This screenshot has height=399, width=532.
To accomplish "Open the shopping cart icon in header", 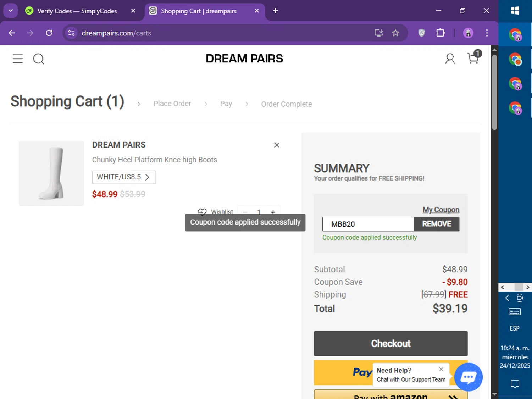I will 474,58.
